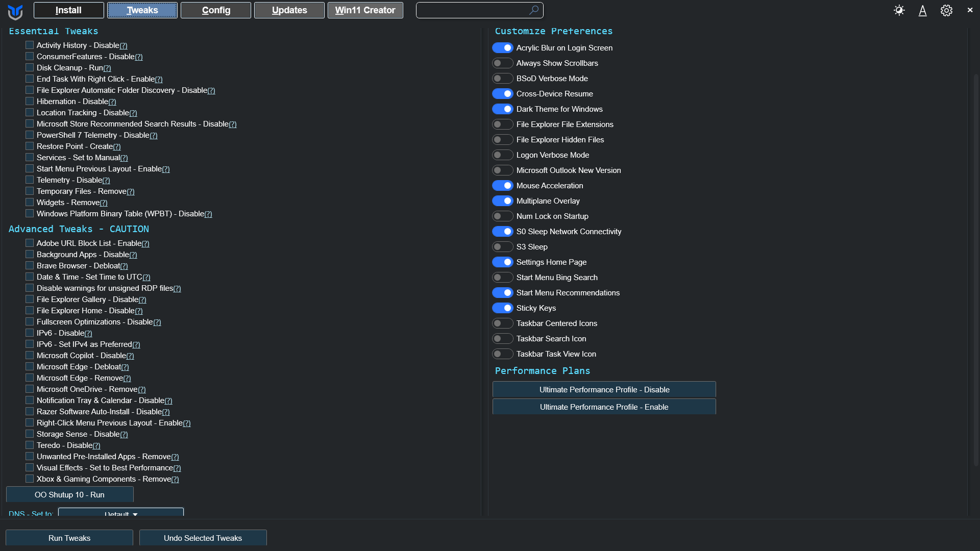Screen dimensions: 980x551
Task: Check Location Tracking - Disable
Action: coord(30,112)
